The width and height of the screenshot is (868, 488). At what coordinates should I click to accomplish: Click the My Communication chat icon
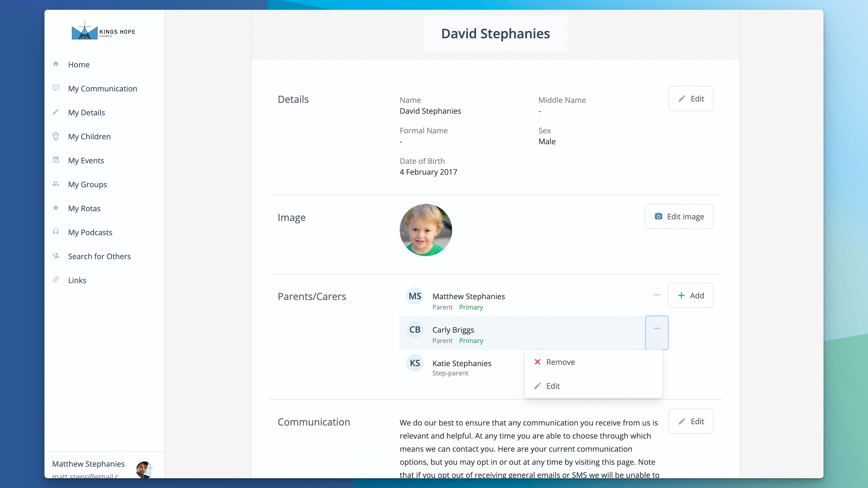coord(56,88)
